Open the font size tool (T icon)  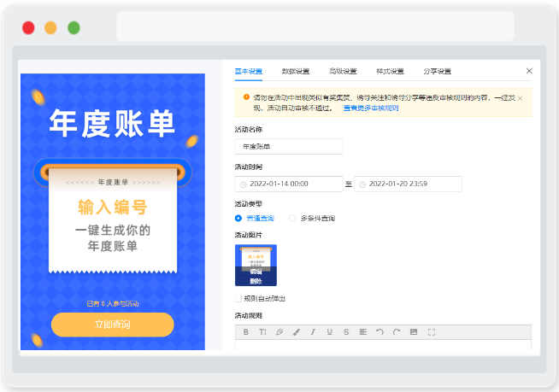click(262, 331)
